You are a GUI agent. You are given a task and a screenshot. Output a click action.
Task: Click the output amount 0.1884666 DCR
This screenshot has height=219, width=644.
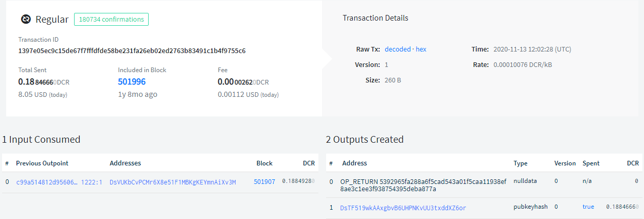pos(622,207)
